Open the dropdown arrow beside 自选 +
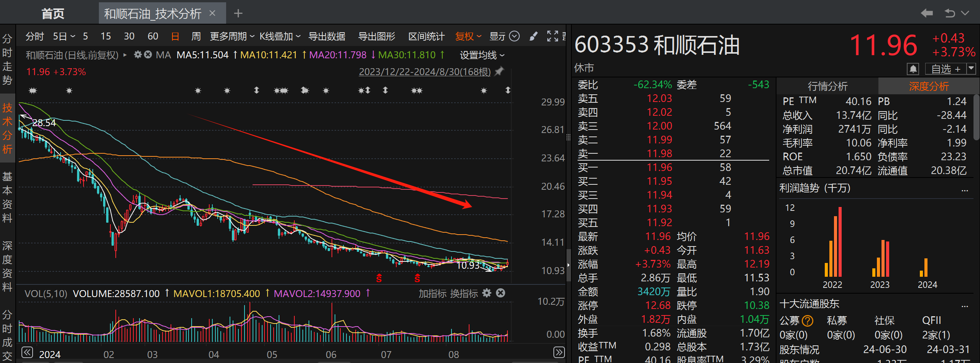 [971, 69]
